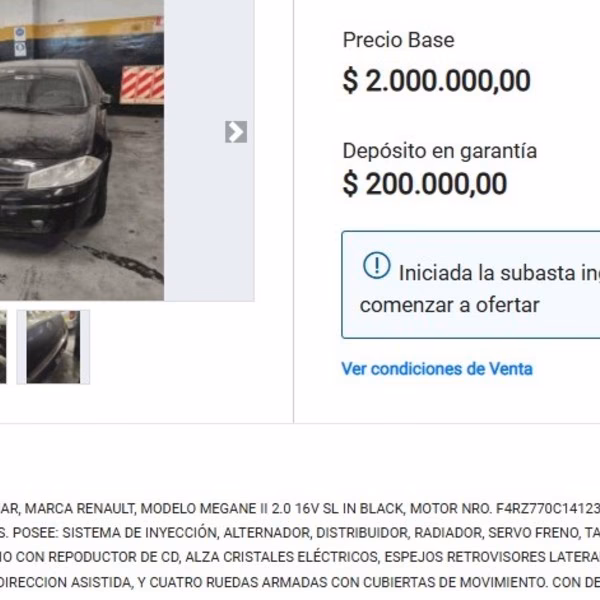Click the main black Renault photo
Image resolution: width=600 pixels, height=600 pixels.
[x=82, y=150]
